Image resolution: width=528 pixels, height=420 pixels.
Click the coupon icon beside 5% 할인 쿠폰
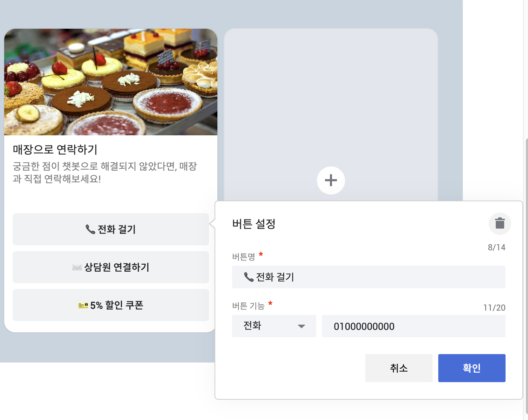pyautogui.click(x=83, y=305)
